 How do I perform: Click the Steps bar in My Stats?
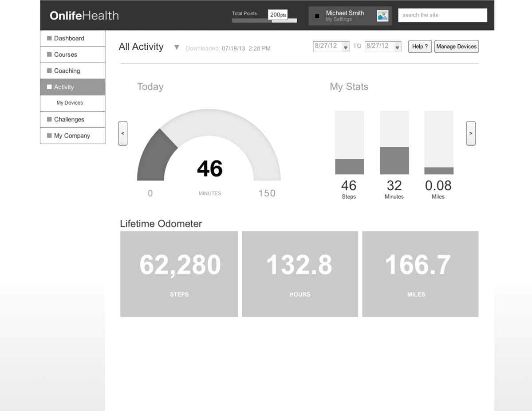coord(350,142)
